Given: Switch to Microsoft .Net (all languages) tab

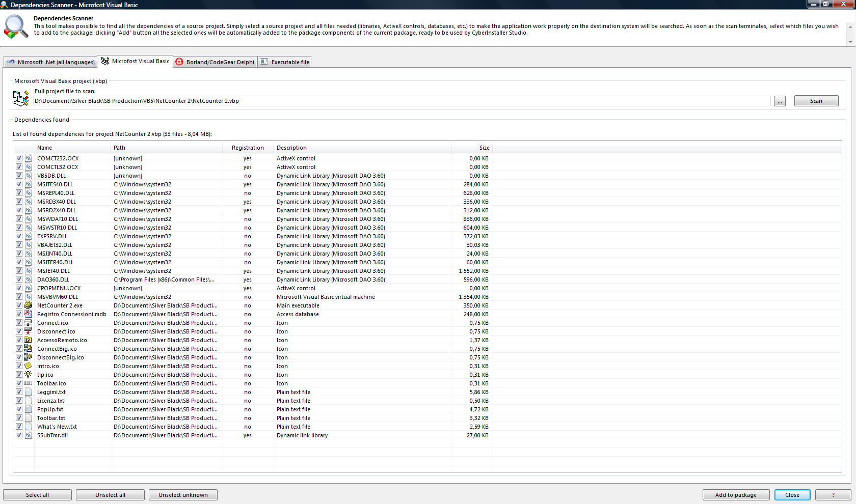Looking at the screenshot, I should [50, 62].
